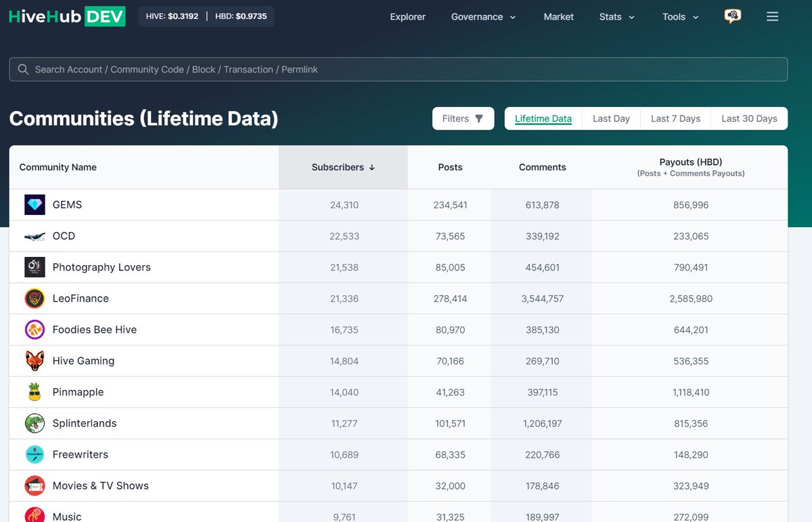Click the Foodies Bee Hive icon
This screenshot has height=522, width=812.
(35, 329)
